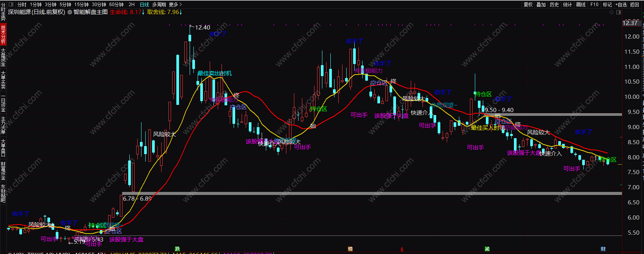Click the 休息观望~ chart annotation
Viewport: 644px width, 254px height.
(x=444, y=105)
